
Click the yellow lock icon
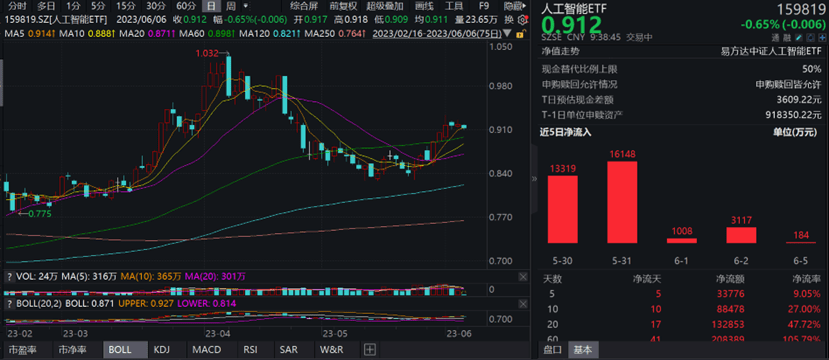tap(520, 34)
